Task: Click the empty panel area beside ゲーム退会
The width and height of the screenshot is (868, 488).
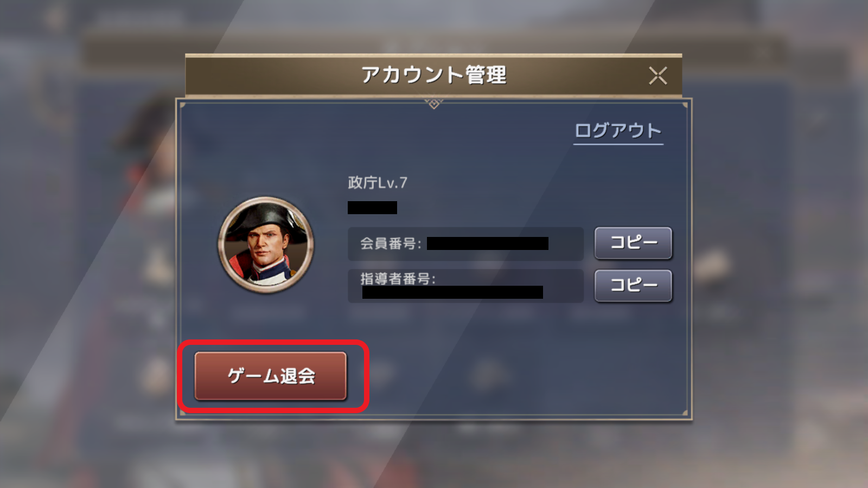Action: point(515,374)
